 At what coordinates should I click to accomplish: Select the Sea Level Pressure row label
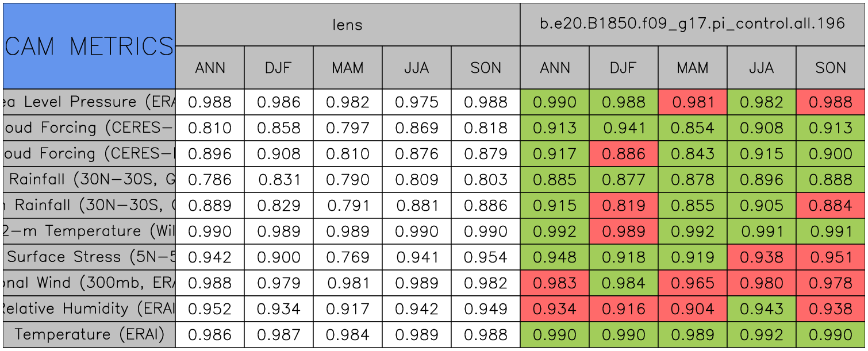click(x=89, y=102)
